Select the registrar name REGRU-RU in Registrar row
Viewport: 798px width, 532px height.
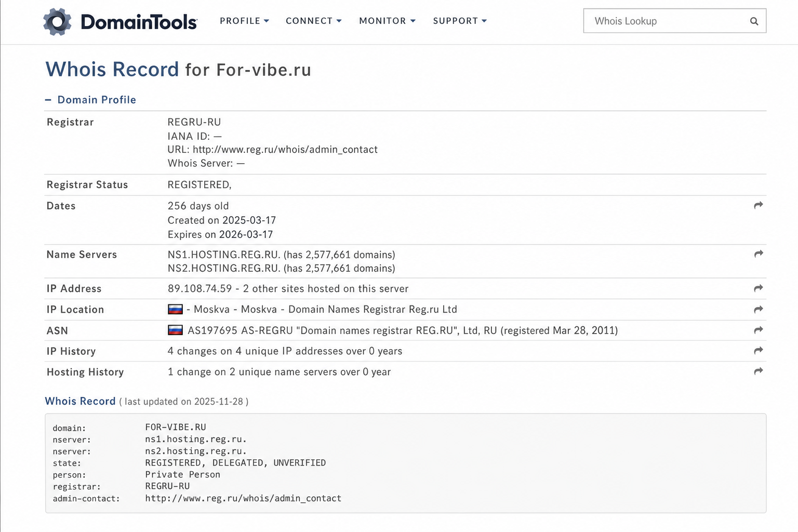coord(194,122)
